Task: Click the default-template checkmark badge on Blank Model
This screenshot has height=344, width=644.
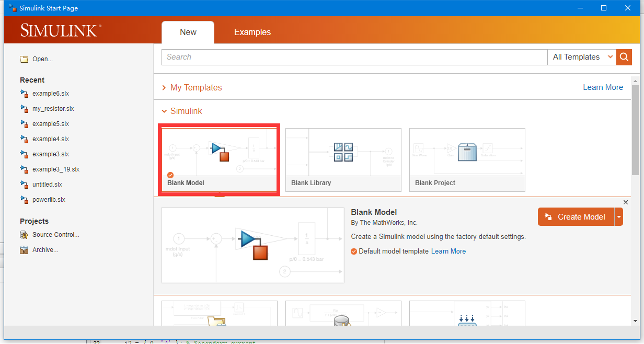Action: point(170,175)
